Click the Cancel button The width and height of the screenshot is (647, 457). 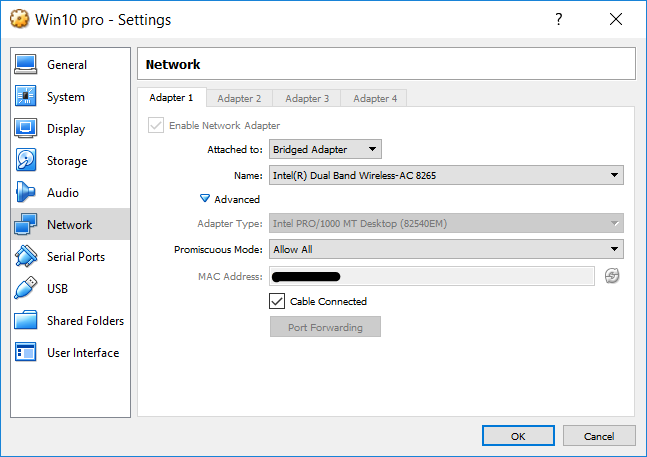pos(599,436)
